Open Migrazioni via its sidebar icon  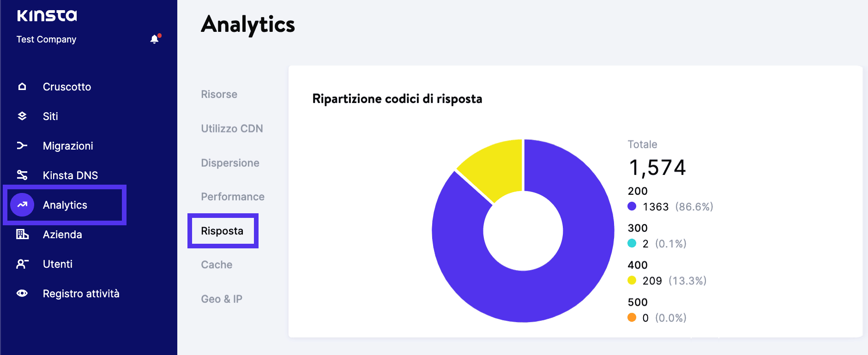pyautogui.click(x=21, y=145)
